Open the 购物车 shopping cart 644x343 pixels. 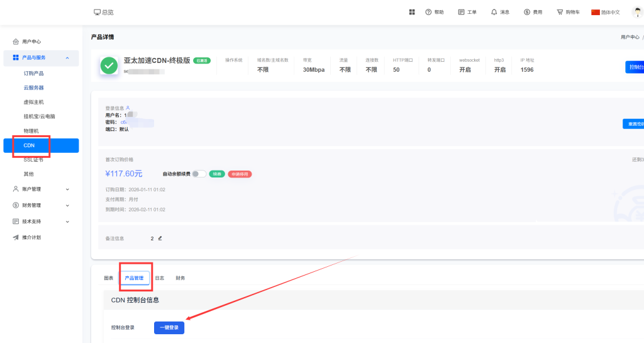(x=568, y=13)
